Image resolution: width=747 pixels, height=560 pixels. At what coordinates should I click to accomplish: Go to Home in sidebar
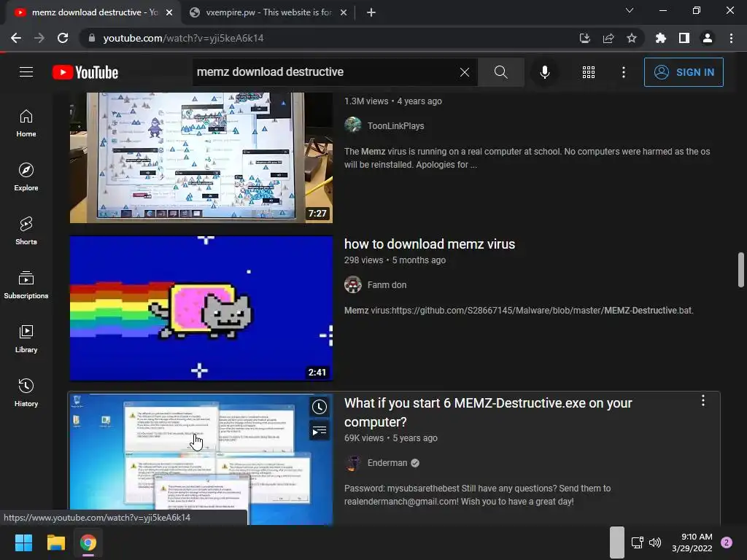tap(26, 123)
